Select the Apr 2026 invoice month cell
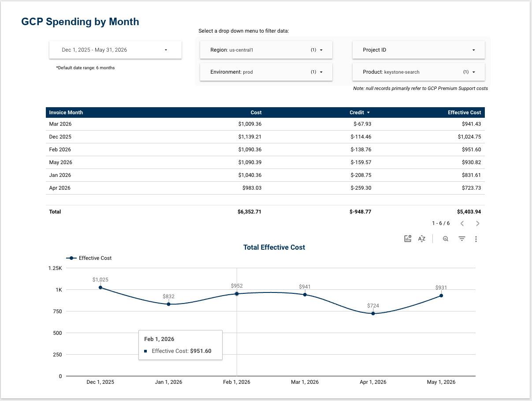The width and height of the screenshot is (532, 401). click(60, 188)
